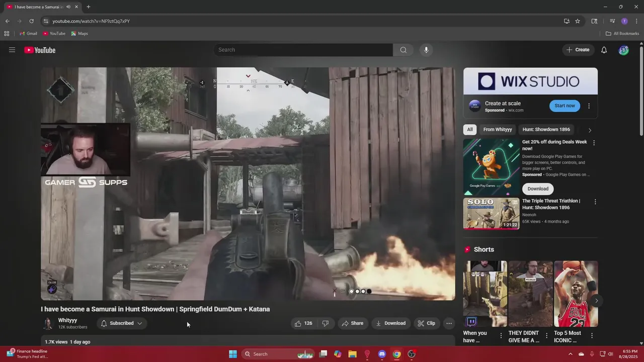Clip the video
The width and height of the screenshot is (644, 362).
tap(426, 323)
